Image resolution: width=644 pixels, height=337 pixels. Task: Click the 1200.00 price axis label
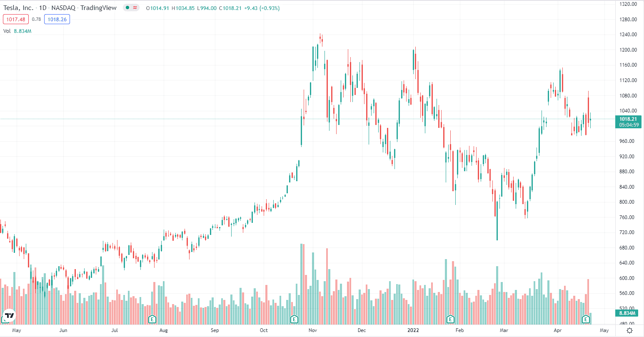pyautogui.click(x=629, y=50)
